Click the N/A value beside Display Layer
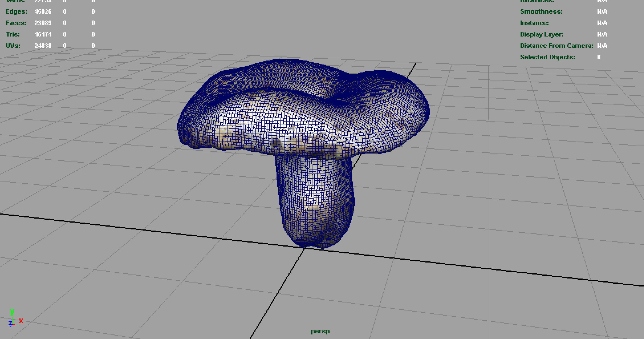 [602, 35]
